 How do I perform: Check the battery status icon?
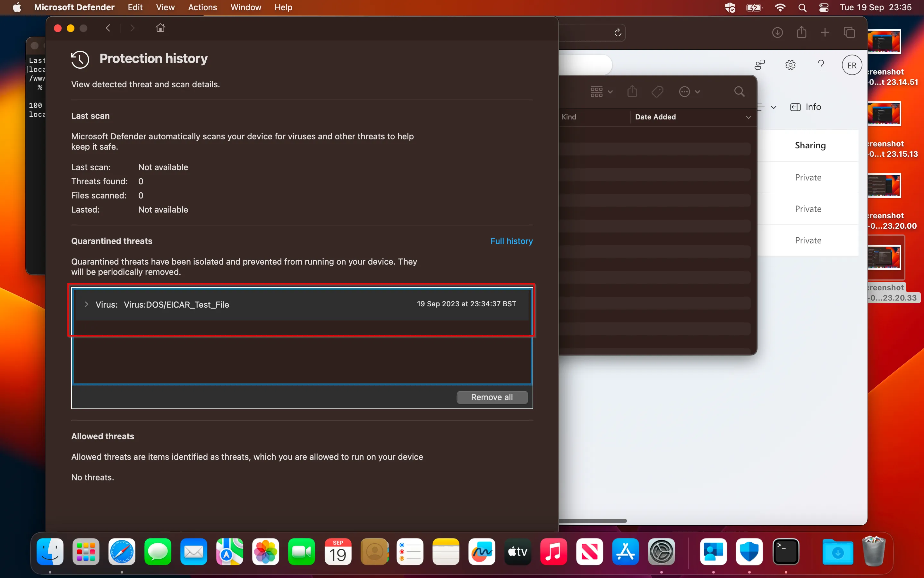[754, 7]
